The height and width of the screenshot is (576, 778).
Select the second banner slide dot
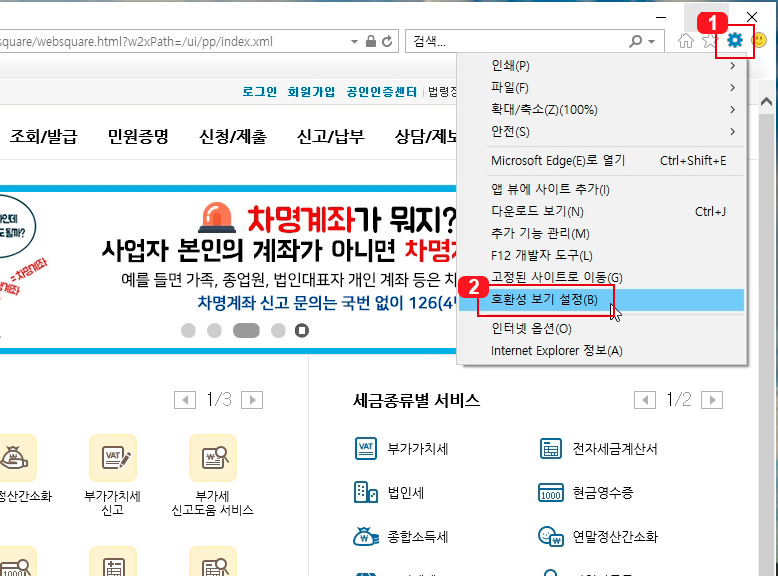[x=214, y=330]
